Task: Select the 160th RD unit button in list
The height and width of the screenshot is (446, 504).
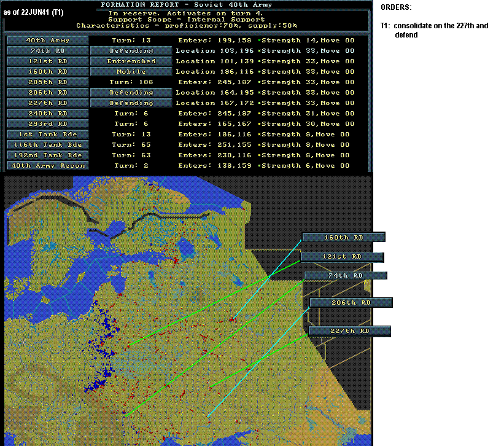Action: click(x=47, y=72)
